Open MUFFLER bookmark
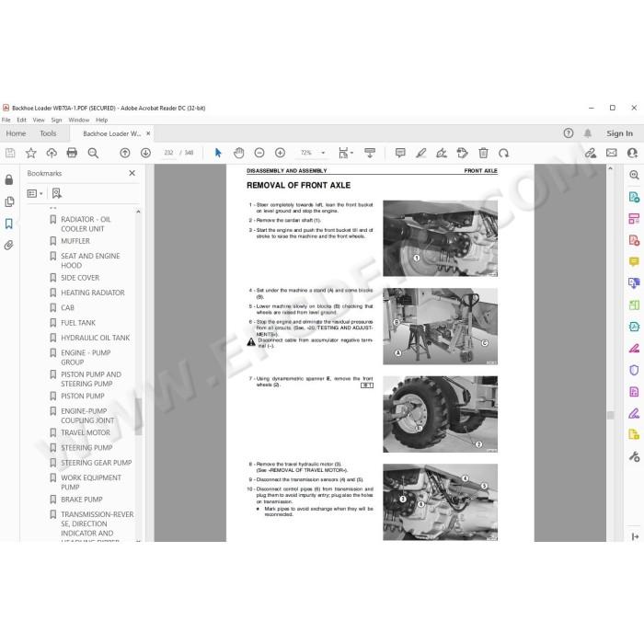This screenshot has width=644, height=644. point(75,241)
